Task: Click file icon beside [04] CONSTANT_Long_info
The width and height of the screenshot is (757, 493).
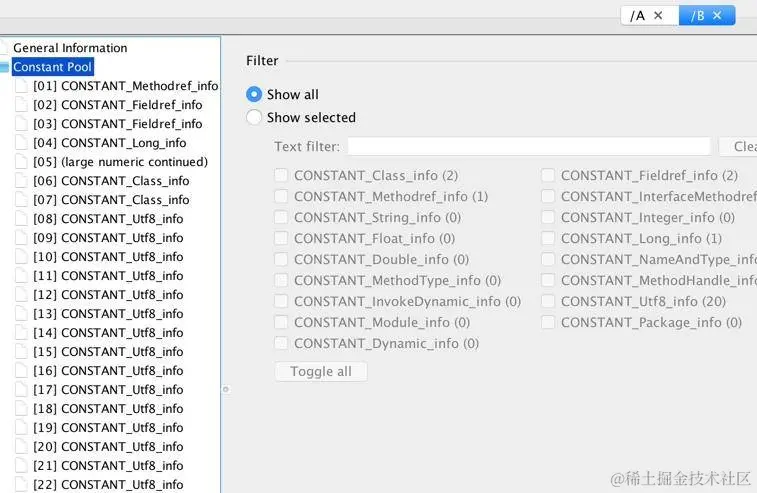Action: tap(23, 143)
